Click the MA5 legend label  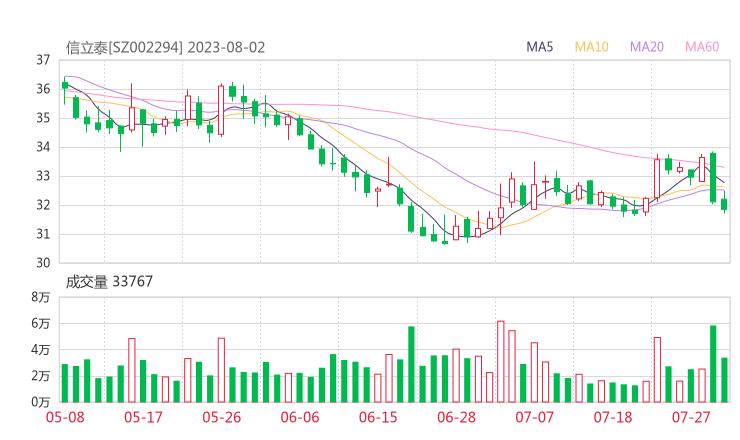click(539, 47)
